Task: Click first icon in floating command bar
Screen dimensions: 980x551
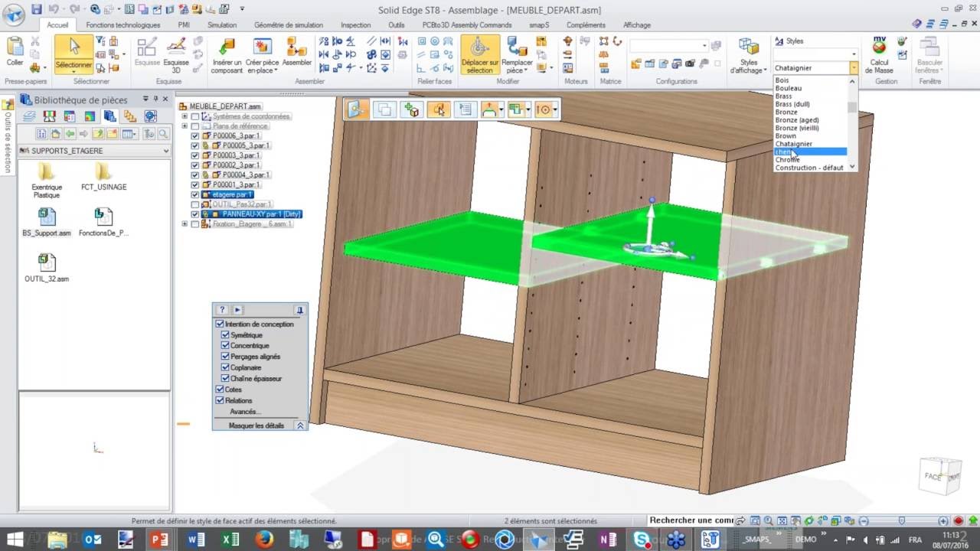Action: [357, 109]
